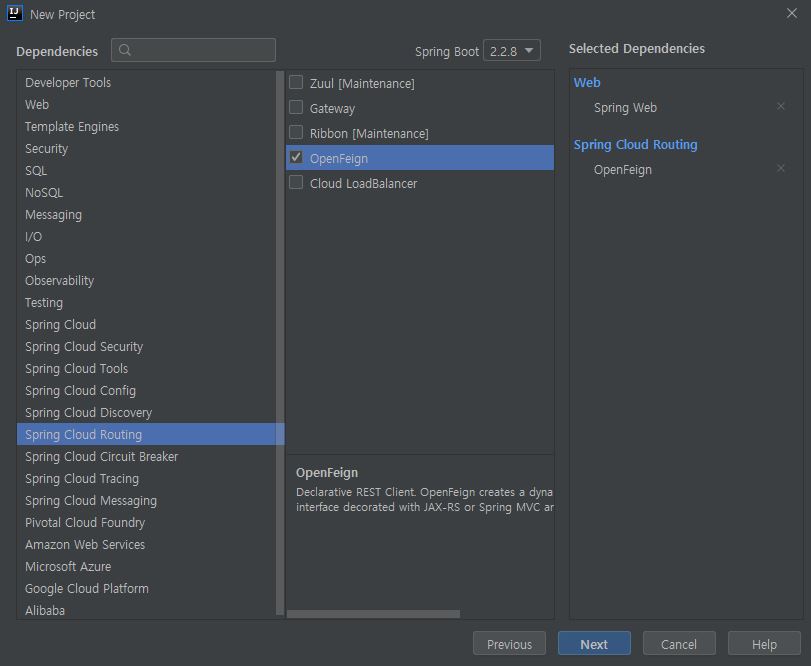Close the New Project dialog

click(x=791, y=13)
